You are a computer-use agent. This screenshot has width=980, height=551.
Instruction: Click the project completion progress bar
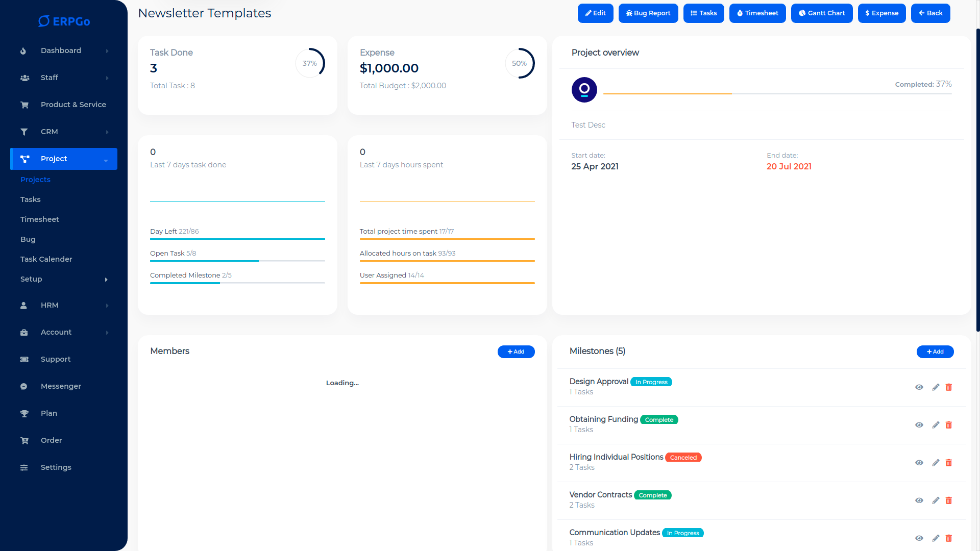(x=777, y=94)
